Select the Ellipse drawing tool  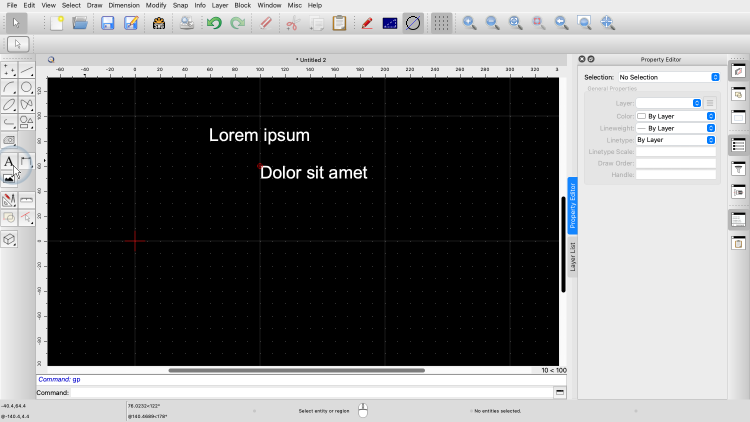(9, 104)
